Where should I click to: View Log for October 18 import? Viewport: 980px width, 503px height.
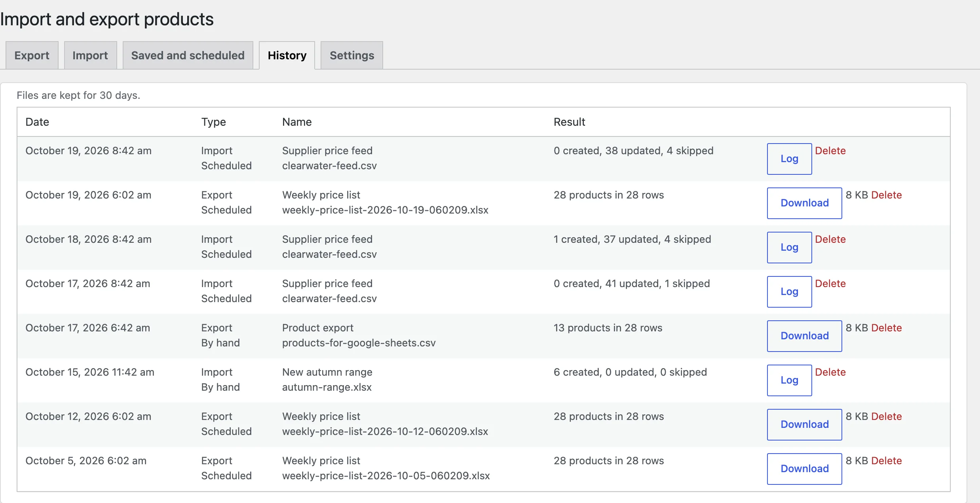point(789,248)
